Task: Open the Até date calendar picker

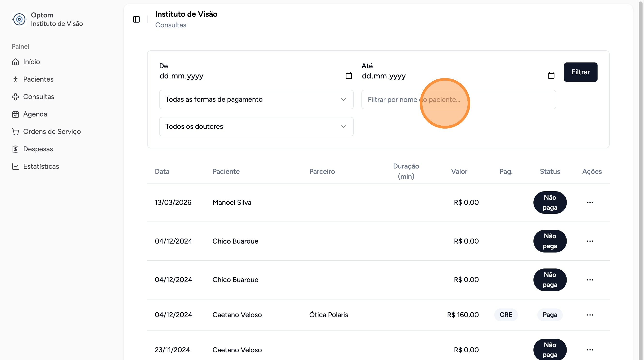Action: 551,76
